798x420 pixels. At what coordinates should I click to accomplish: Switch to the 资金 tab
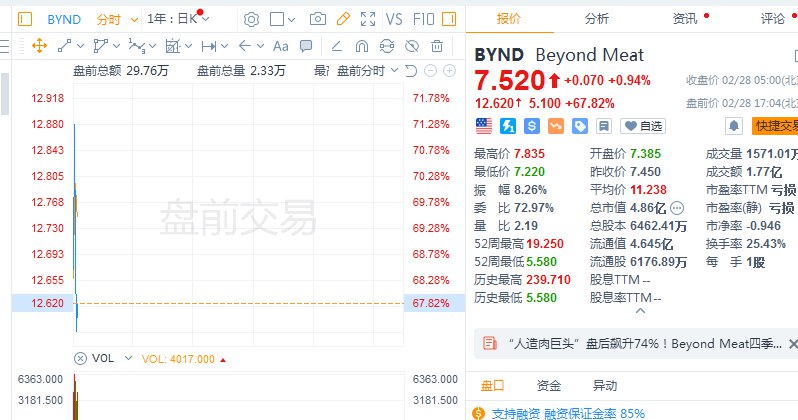[549, 385]
